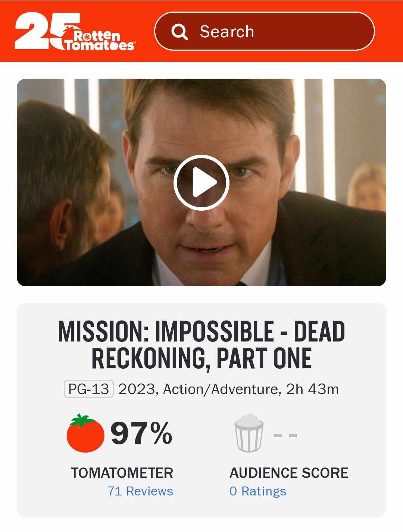Tap the red fresh tomato icon
This screenshot has height=532, width=403.
pyautogui.click(x=85, y=433)
